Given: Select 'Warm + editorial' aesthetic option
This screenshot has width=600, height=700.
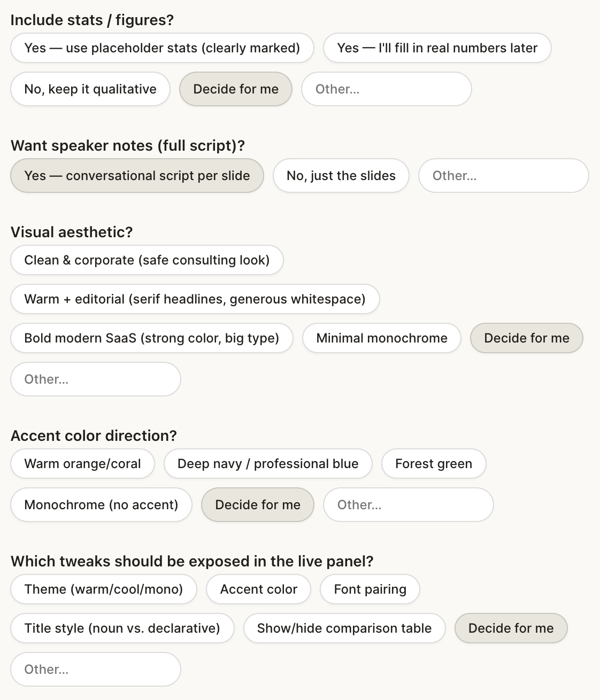Looking at the screenshot, I should [195, 299].
